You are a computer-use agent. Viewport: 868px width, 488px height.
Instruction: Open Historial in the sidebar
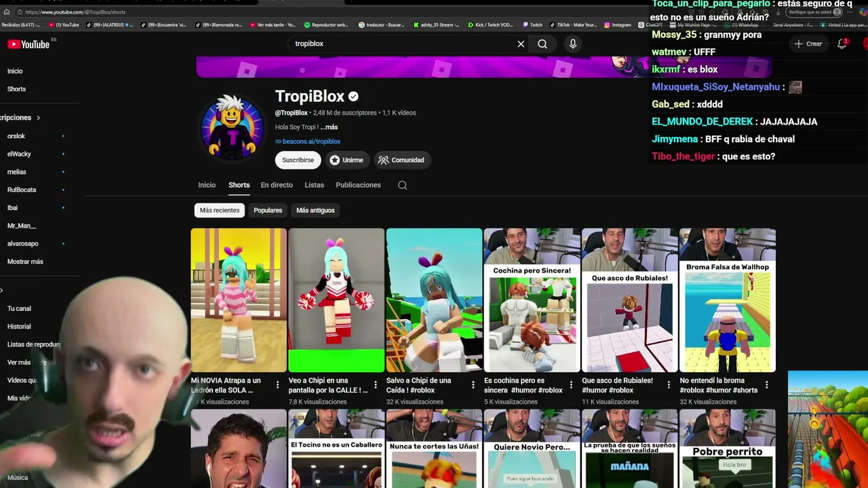(x=19, y=327)
